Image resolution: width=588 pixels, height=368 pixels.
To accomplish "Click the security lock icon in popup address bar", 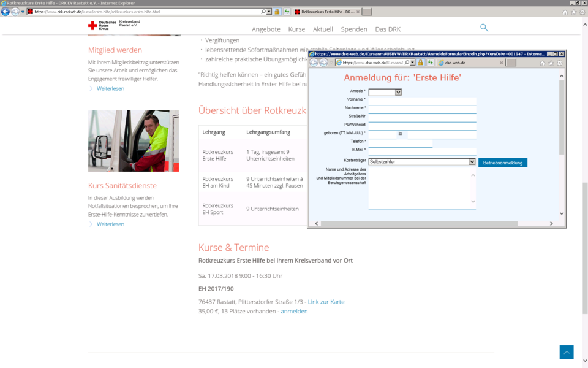I will 421,63.
